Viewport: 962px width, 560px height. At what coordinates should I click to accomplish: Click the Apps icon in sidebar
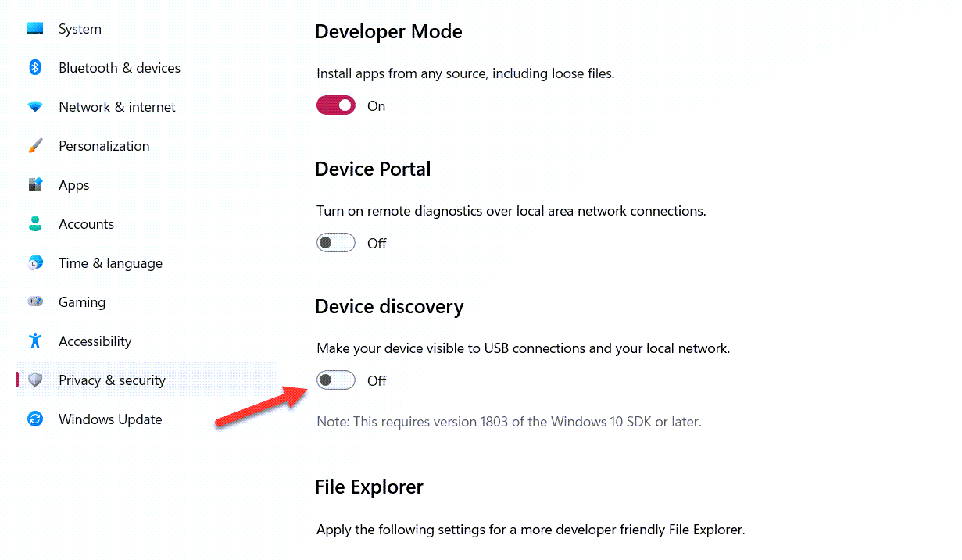coord(35,185)
